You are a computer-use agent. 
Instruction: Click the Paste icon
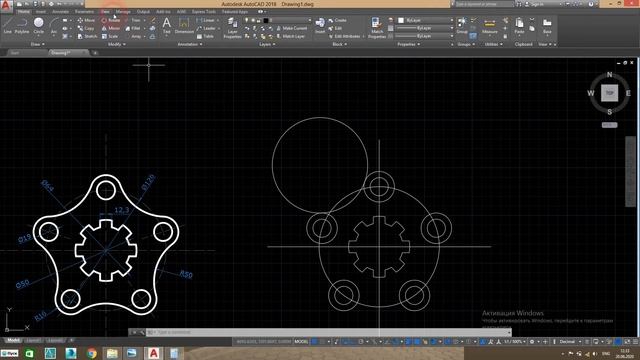point(519,25)
